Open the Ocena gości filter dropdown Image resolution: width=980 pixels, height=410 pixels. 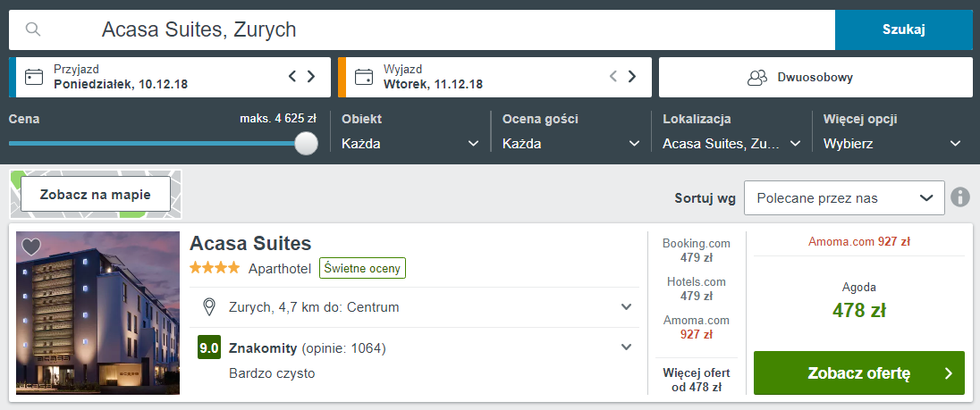571,143
